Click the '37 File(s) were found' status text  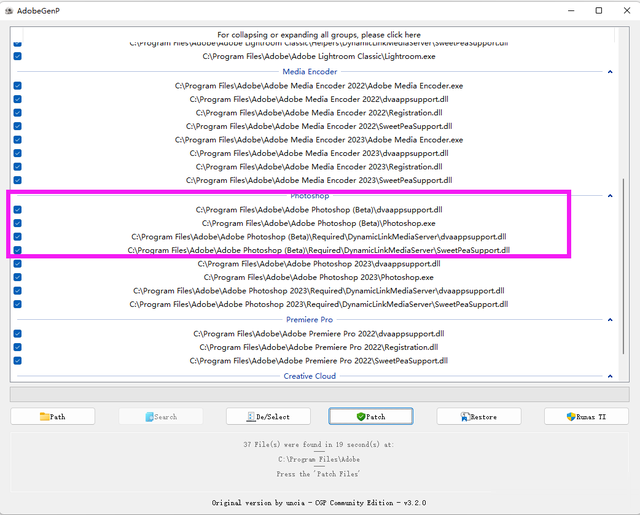pos(319,444)
